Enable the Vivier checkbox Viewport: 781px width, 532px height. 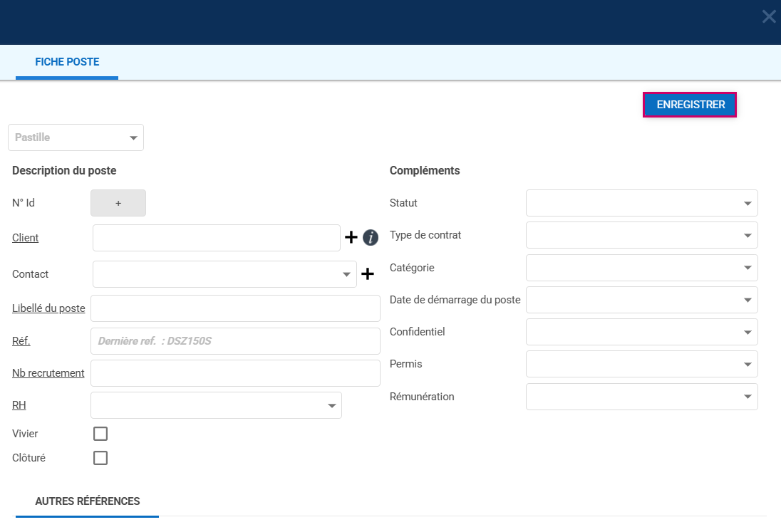coord(100,434)
